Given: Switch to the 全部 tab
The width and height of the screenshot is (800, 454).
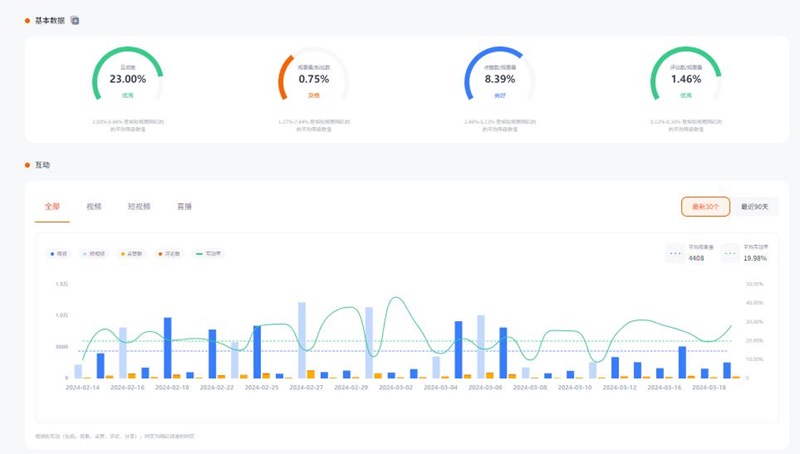Looking at the screenshot, I should 52,206.
